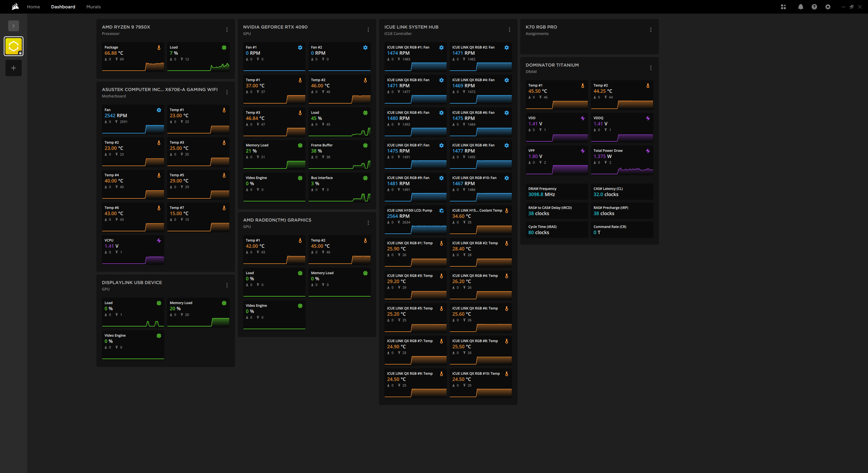The width and height of the screenshot is (868, 473).
Task: Open the notifications bell icon
Action: [800, 7]
